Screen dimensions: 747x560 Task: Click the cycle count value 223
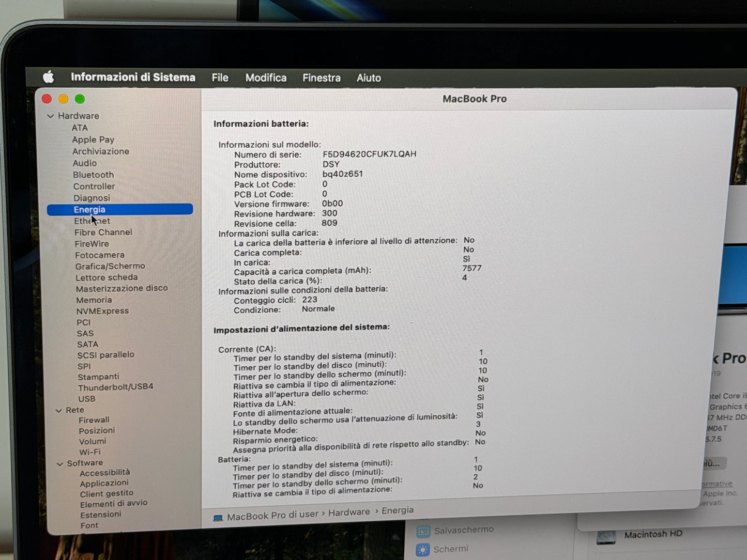[309, 300]
